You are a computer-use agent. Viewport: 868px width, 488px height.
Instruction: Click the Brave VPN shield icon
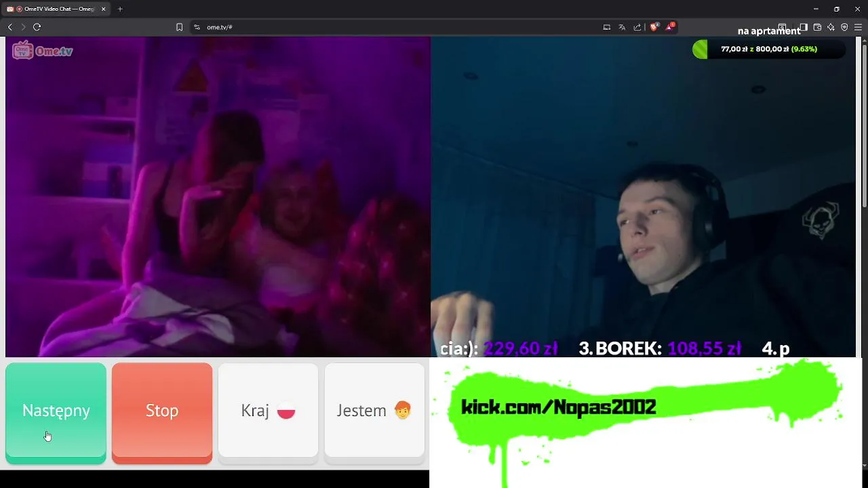pos(844,27)
